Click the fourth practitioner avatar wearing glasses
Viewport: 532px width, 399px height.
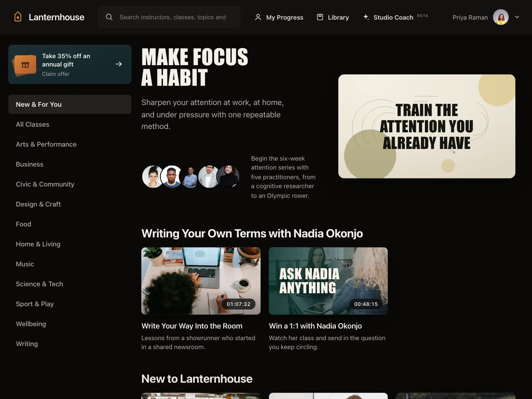pyautogui.click(x=209, y=177)
